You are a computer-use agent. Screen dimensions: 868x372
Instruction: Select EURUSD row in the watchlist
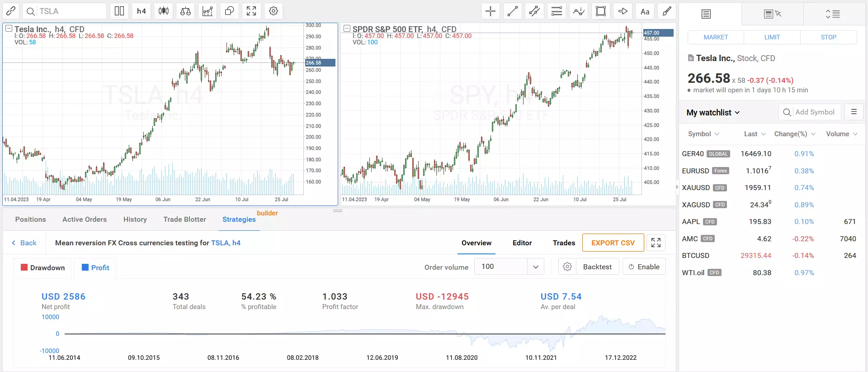[771, 171]
